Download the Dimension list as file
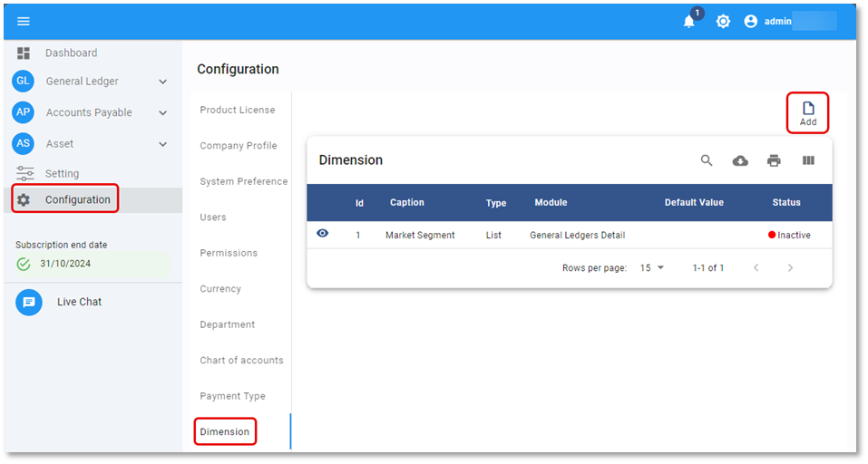Screen dimensions: 868x464 (x=740, y=160)
